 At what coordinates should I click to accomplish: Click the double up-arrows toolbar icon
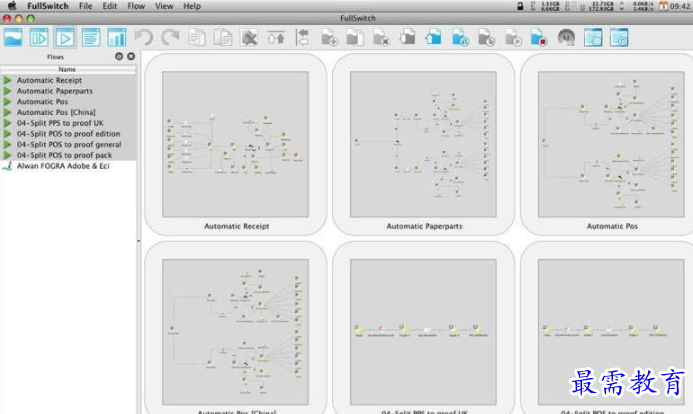click(x=276, y=38)
